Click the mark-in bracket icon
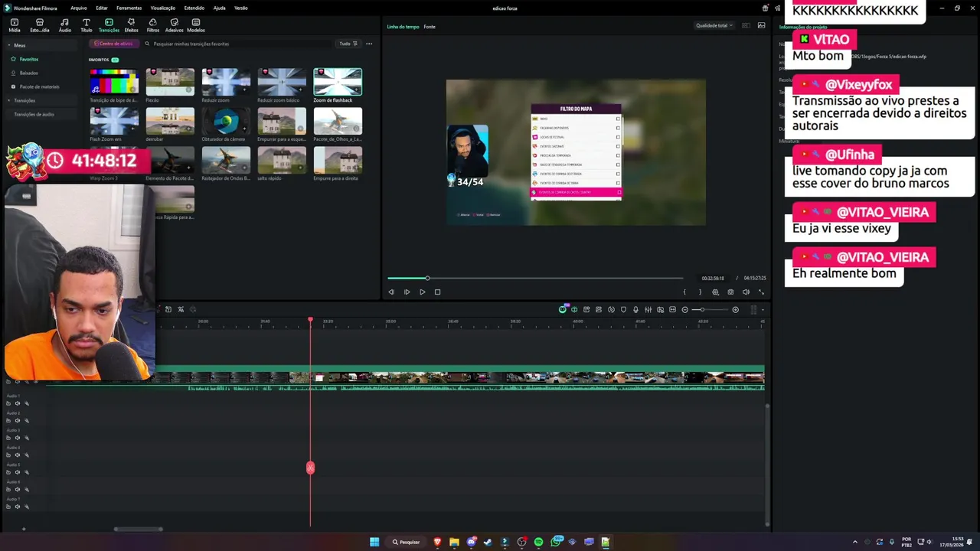This screenshot has height=551, width=980. click(684, 292)
